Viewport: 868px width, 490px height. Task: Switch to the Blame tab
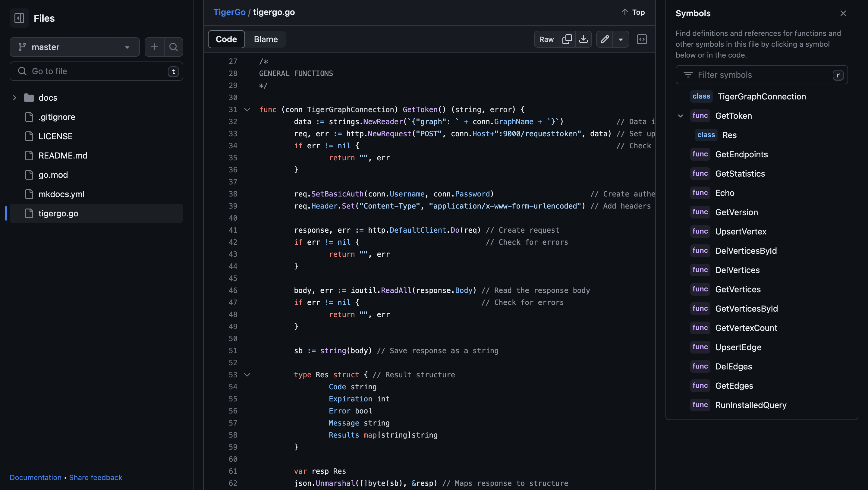[266, 39]
